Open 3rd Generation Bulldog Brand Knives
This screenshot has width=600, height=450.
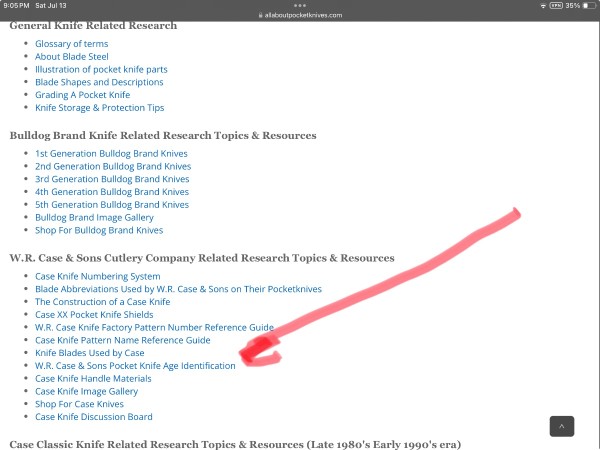[112, 179]
